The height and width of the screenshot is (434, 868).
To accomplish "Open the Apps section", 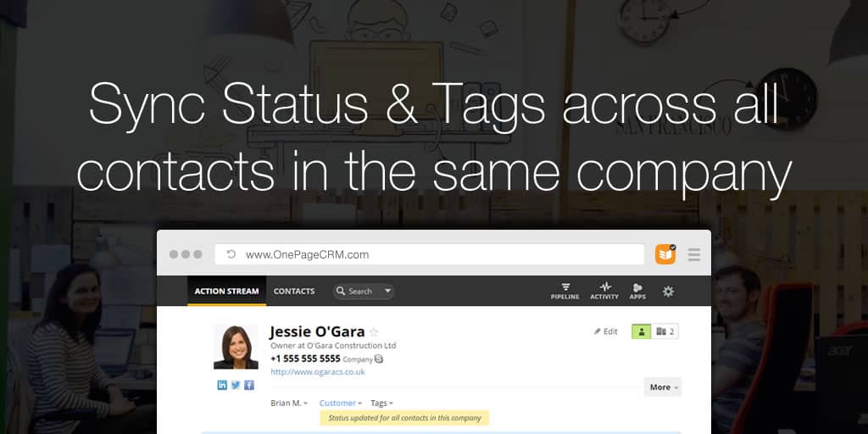I will (x=637, y=292).
